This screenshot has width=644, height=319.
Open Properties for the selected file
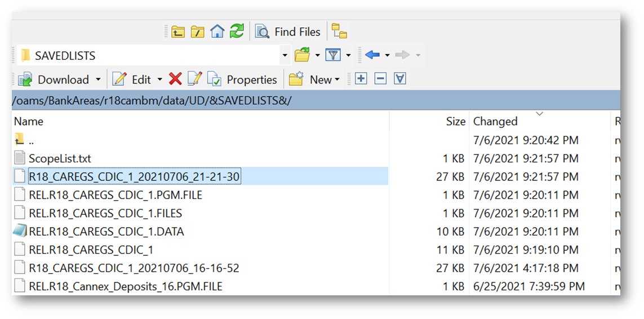point(242,79)
